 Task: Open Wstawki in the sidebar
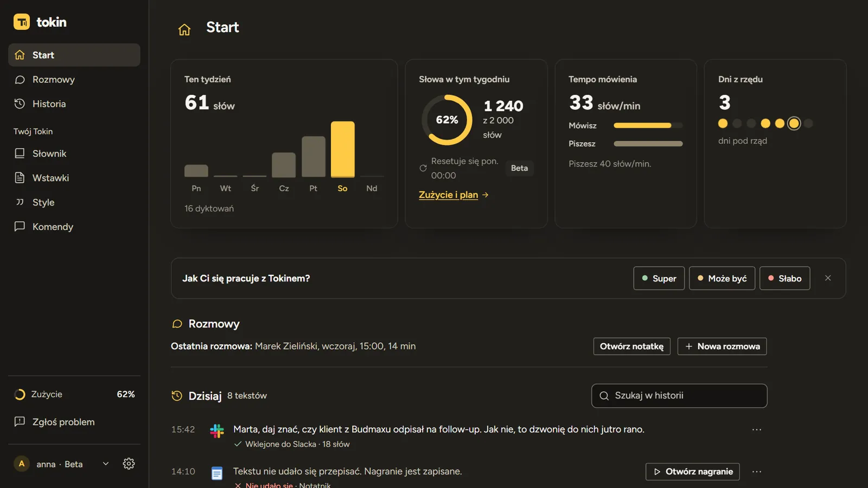(x=74, y=178)
